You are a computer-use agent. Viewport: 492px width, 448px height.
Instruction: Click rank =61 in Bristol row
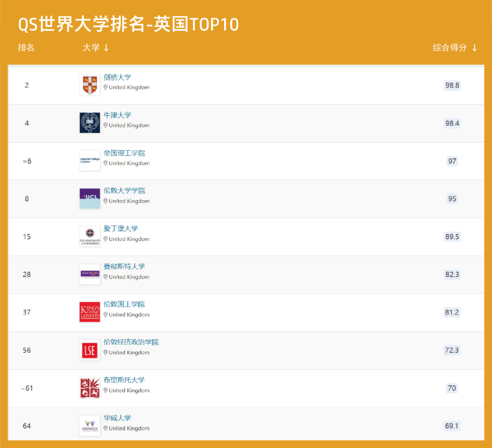pos(27,388)
